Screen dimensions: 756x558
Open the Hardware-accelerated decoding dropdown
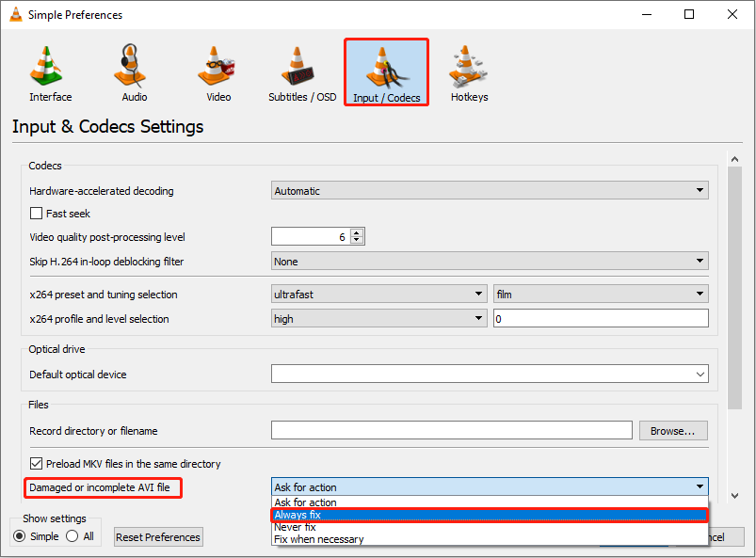coord(490,190)
